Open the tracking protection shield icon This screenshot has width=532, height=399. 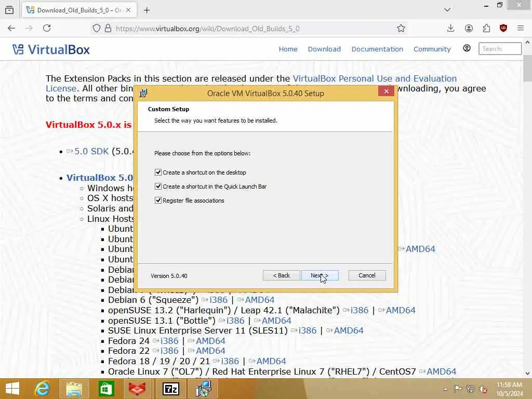pos(97,29)
